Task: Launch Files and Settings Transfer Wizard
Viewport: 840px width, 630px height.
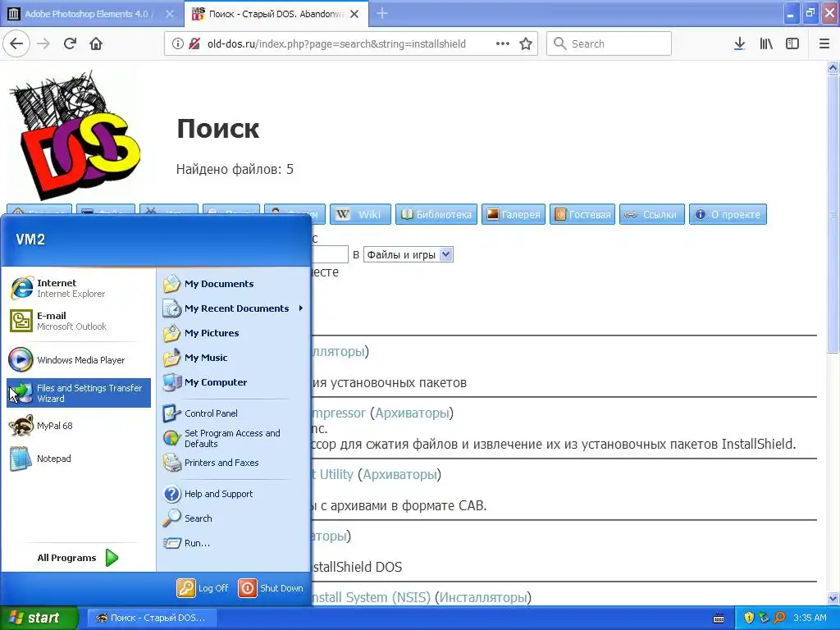Action: click(x=79, y=393)
